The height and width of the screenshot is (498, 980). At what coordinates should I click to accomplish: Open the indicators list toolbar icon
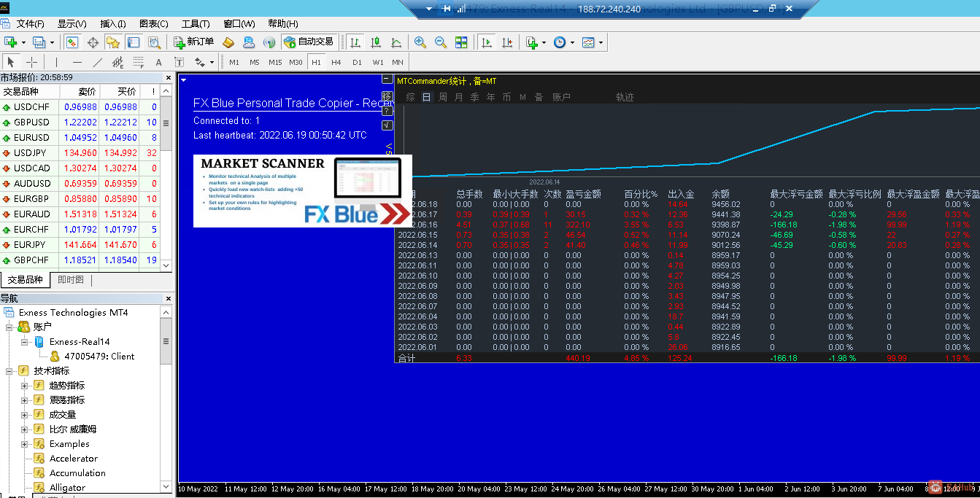click(532, 42)
